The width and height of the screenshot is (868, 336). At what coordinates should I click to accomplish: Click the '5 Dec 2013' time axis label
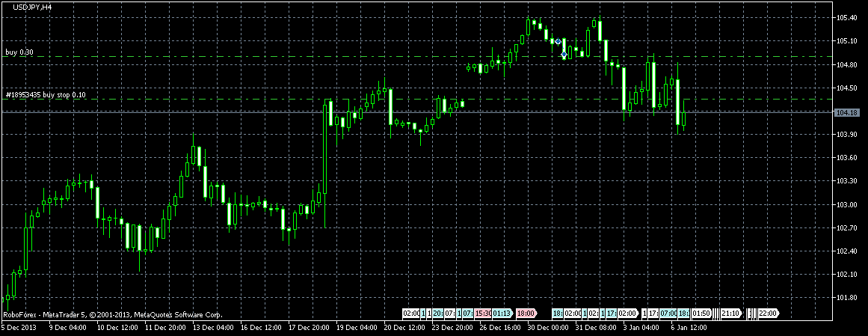pyautogui.click(x=18, y=327)
